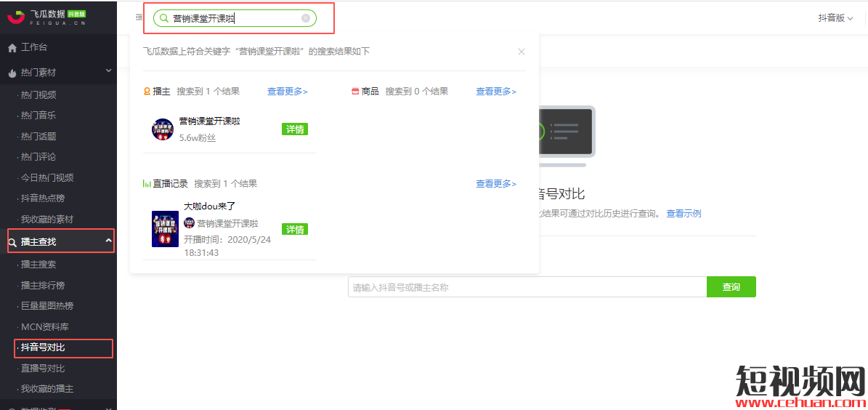This screenshot has width=868, height=410.
Task: Click 查看更多 next to 商品 results
Action: [496, 92]
